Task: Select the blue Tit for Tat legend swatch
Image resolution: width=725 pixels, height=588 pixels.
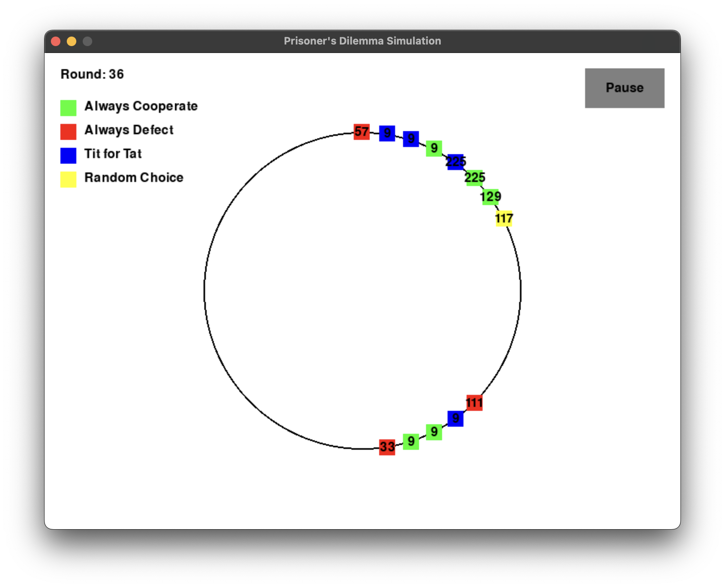Action: pos(68,155)
